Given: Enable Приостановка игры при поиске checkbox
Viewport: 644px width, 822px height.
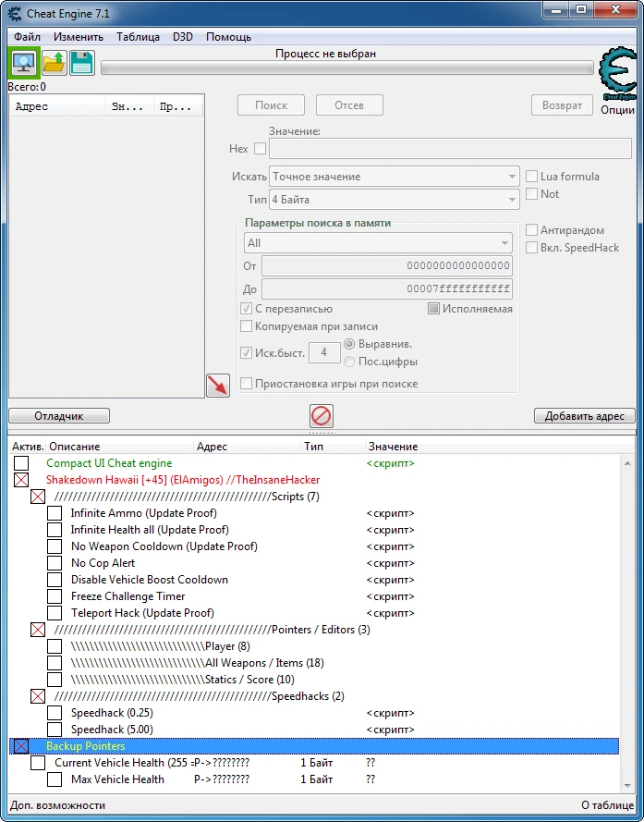Looking at the screenshot, I should click(246, 383).
